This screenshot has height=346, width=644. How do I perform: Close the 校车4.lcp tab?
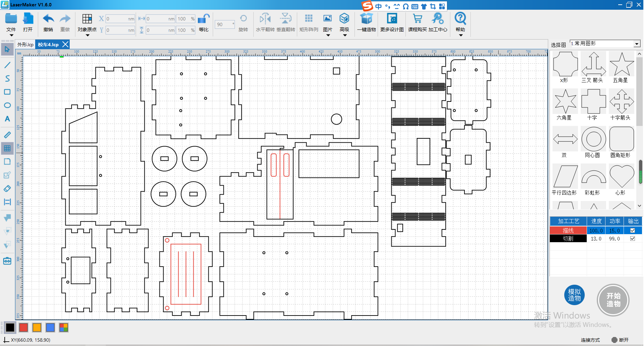pyautogui.click(x=65, y=44)
